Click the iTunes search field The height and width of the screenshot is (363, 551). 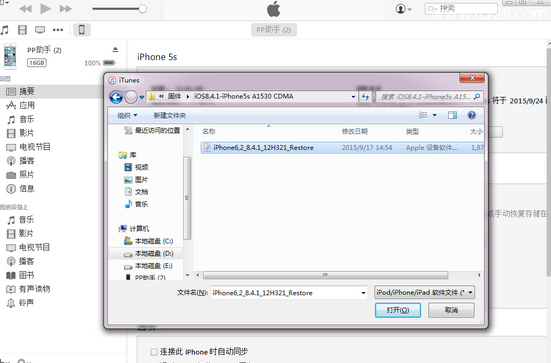tap(461, 8)
